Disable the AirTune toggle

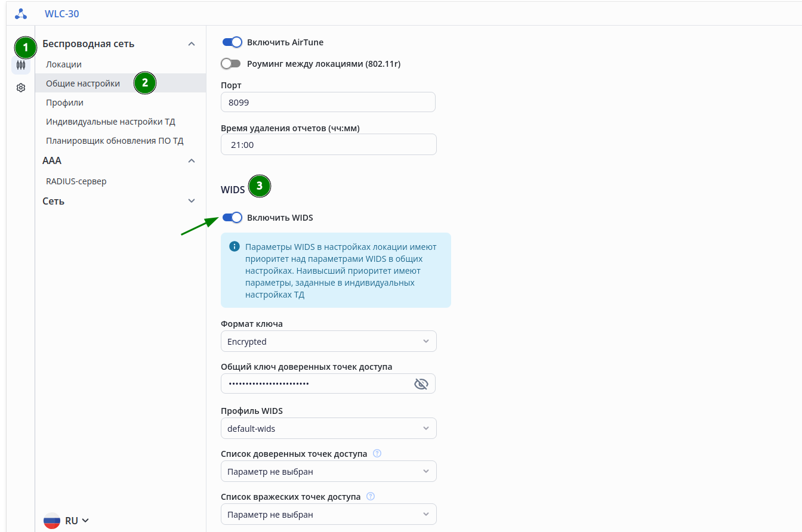pyautogui.click(x=232, y=42)
